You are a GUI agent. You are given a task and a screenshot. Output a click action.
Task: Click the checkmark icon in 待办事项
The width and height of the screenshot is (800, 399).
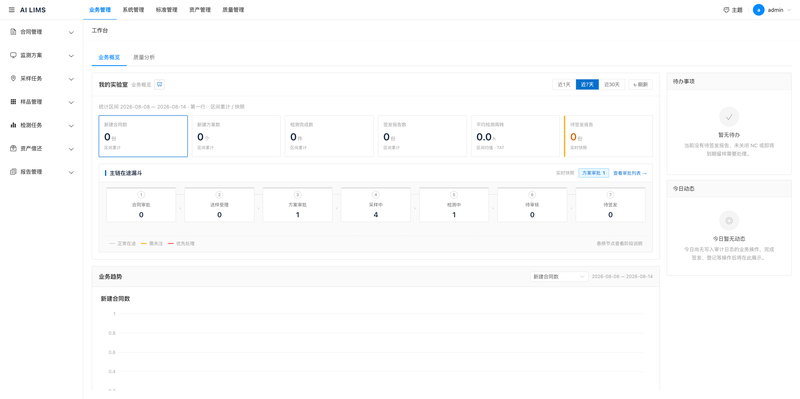729,117
